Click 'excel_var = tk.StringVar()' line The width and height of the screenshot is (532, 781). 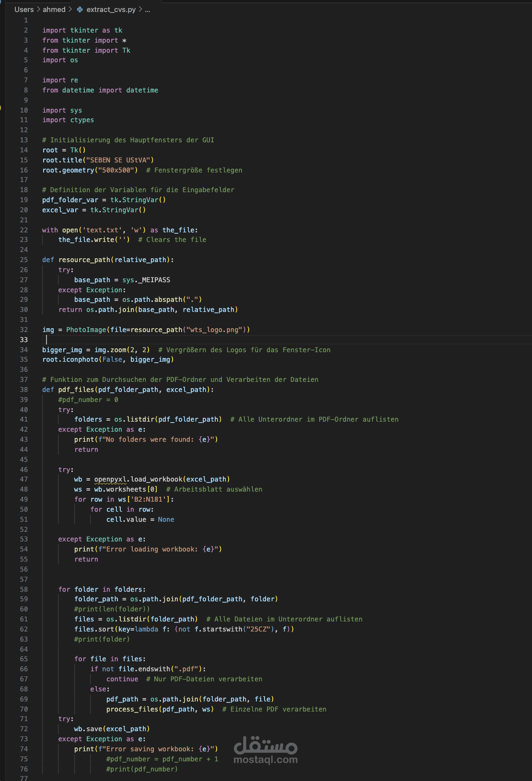pos(94,210)
